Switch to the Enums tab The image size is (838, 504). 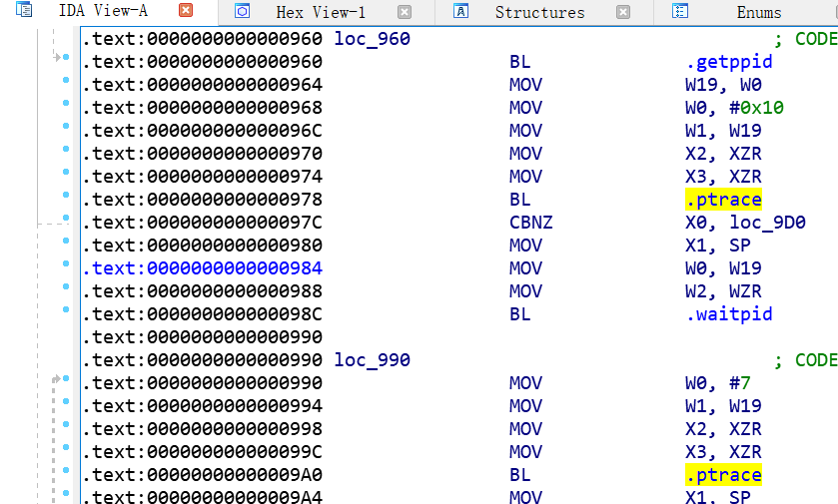click(x=759, y=12)
